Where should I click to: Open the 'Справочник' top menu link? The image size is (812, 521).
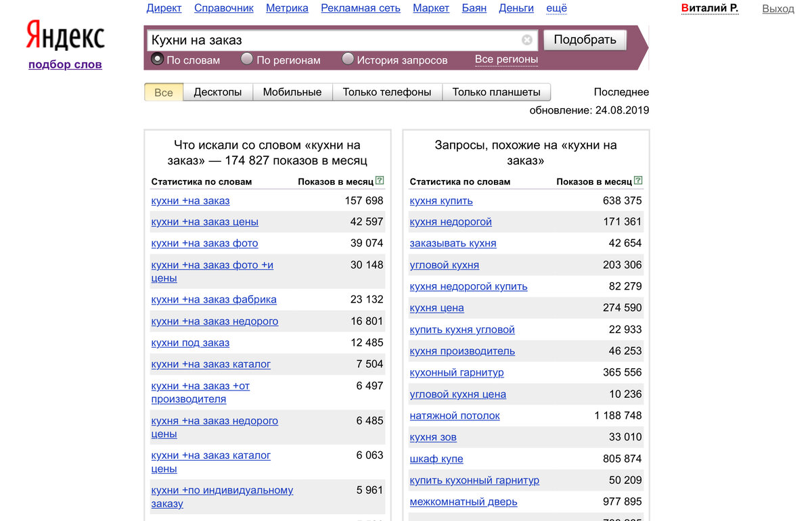(224, 8)
